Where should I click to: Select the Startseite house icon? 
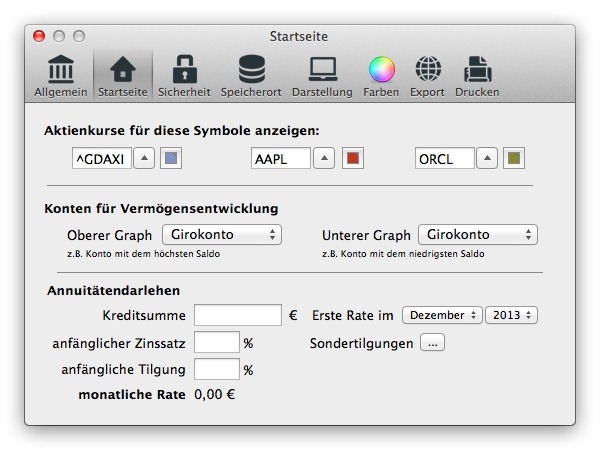[122, 76]
